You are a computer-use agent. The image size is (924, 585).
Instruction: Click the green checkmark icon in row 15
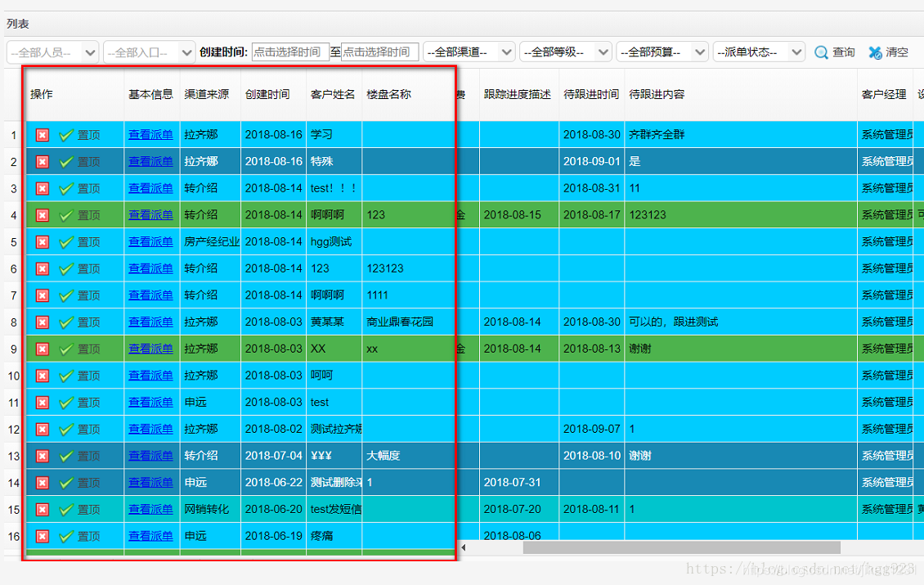[66, 510]
